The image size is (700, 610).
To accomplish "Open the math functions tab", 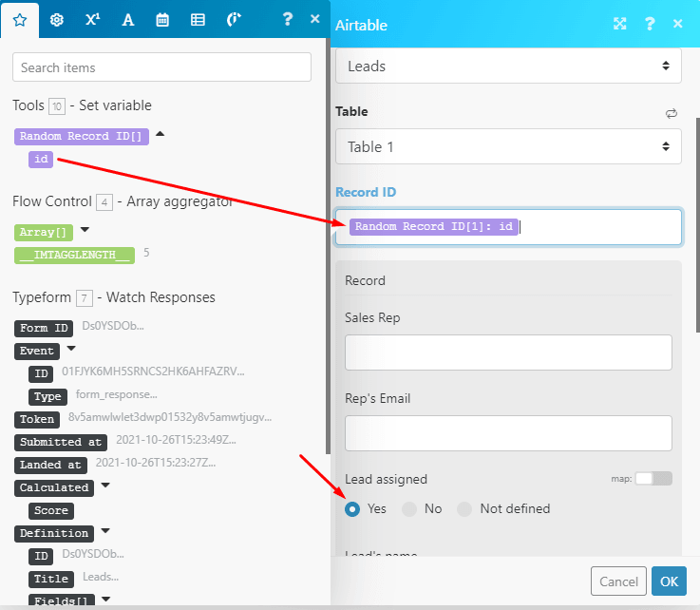I will [91, 19].
